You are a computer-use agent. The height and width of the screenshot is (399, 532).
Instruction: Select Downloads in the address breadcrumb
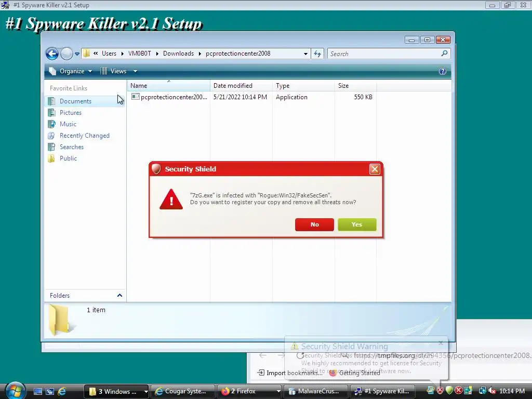tap(178, 54)
